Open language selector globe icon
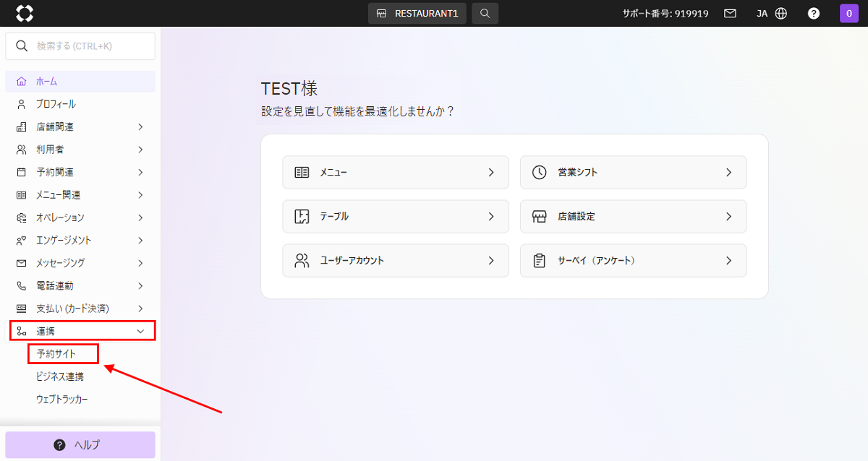The image size is (868, 461). 780,13
